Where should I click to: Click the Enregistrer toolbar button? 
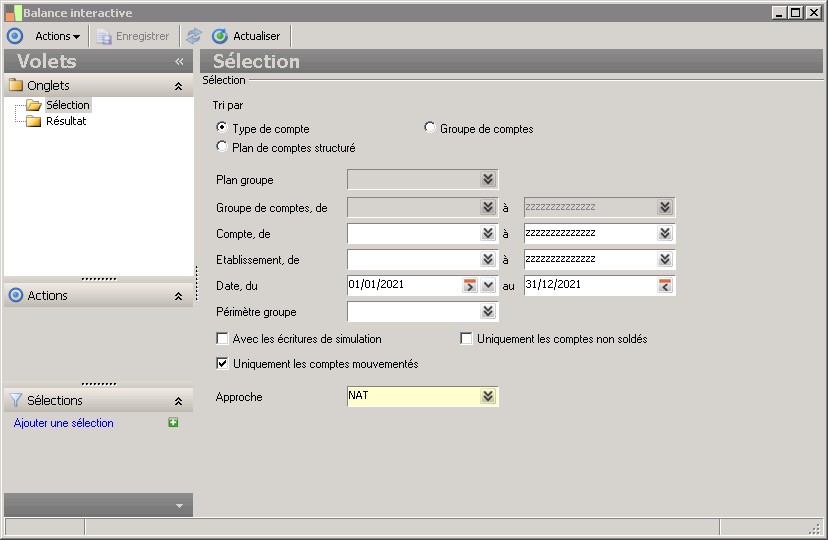[133, 36]
